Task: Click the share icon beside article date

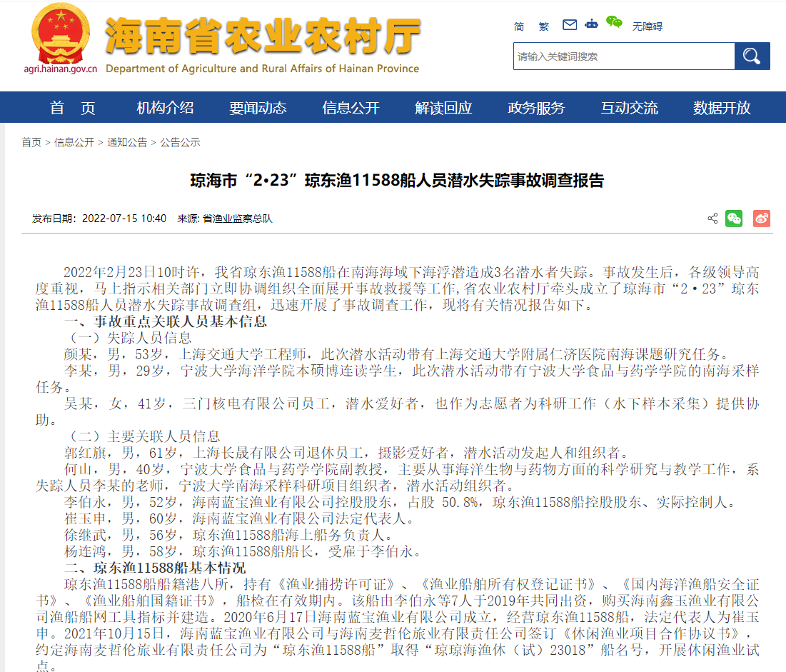Action: [712, 218]
